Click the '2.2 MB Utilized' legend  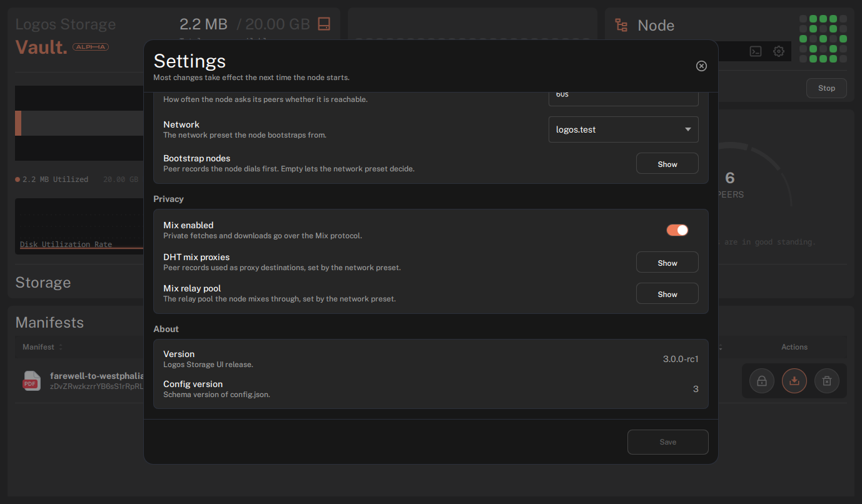point(52,179)
